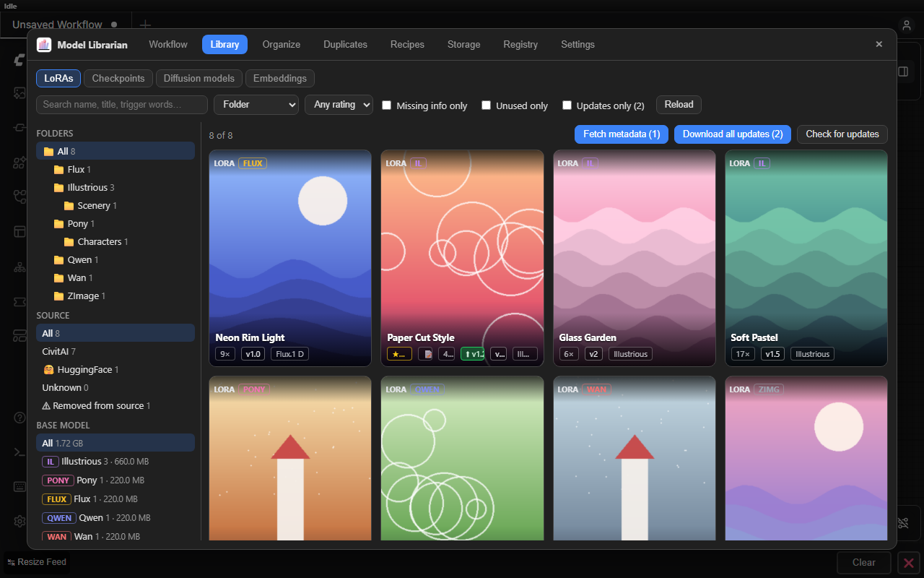Click the PONY base model badge
Viewport: 924px width, 578px height.
coord(58,480)
